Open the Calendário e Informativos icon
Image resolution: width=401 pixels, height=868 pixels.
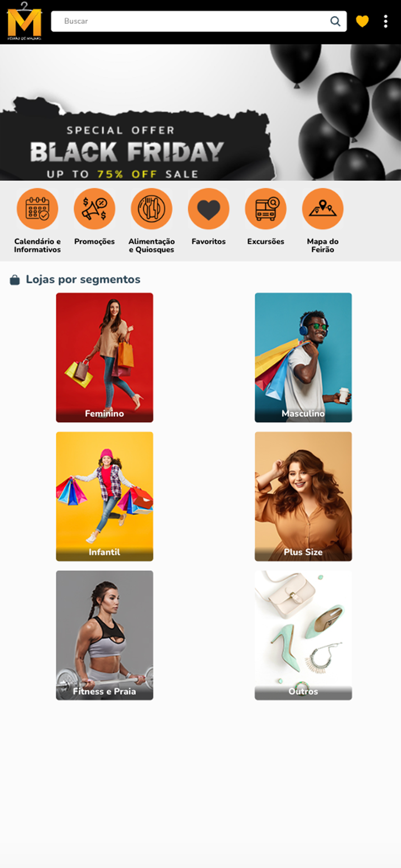(37, 209)
